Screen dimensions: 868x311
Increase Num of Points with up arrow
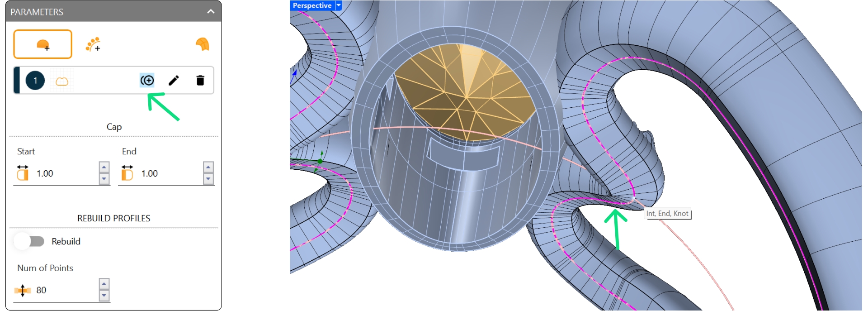click(x=104, y=284)
